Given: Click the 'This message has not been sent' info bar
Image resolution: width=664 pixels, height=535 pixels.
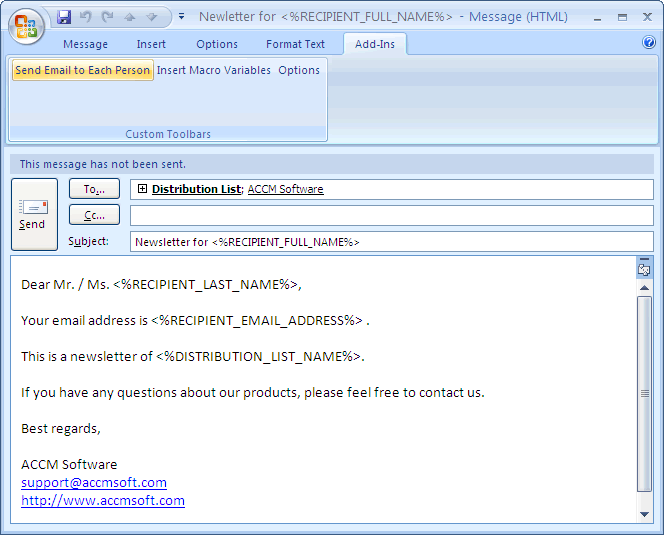Looking at the screenshot, I should [x=332, y=164].
